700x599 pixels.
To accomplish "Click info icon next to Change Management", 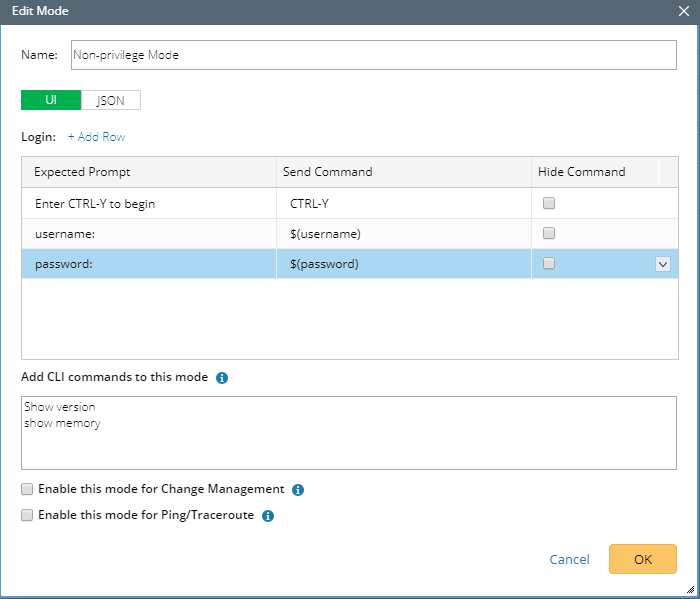I will click(298, 490).
